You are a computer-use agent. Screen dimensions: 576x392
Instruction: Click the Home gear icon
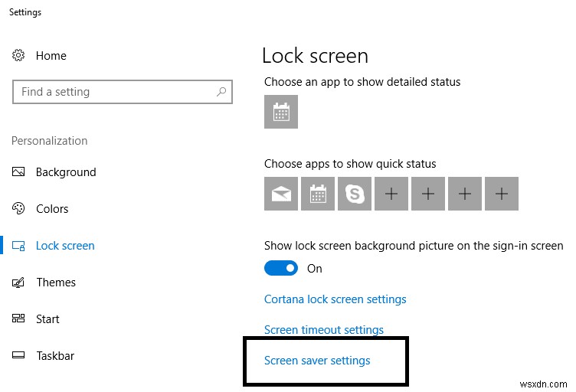tap(18, 55)
